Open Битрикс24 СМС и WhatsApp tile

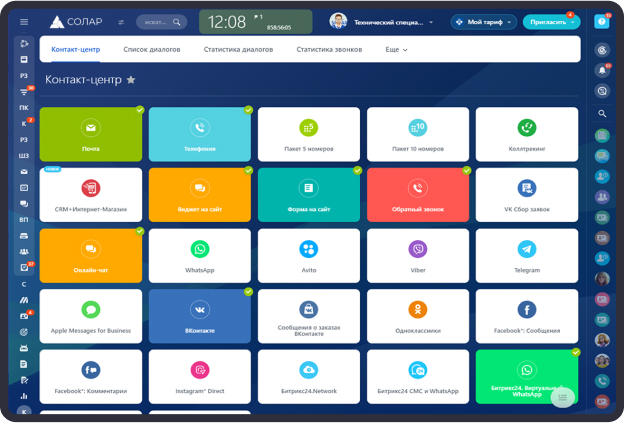pos(418,377)
